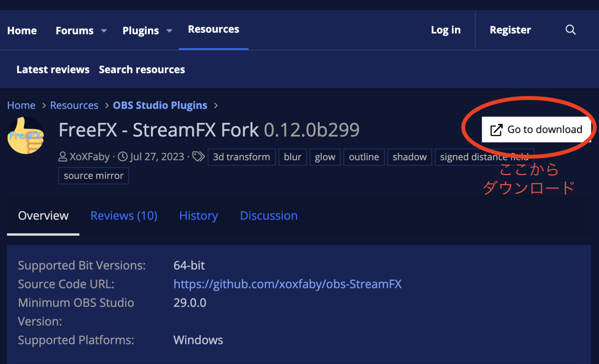Image resolution: width=599 pixels, height=364 pixels.
Task: Click the blur tag
Action: pyautogui.click(x=292, y=157)
